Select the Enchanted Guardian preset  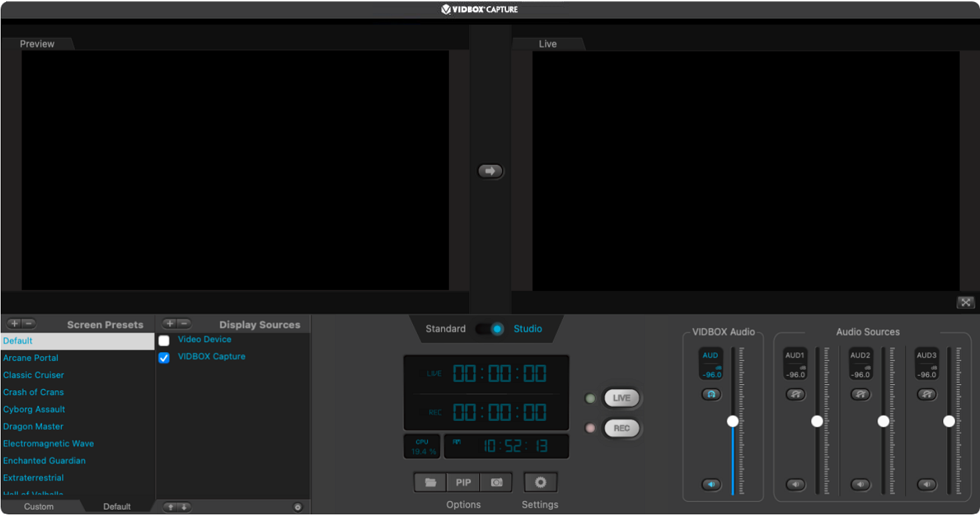click(x=78, y=461)
